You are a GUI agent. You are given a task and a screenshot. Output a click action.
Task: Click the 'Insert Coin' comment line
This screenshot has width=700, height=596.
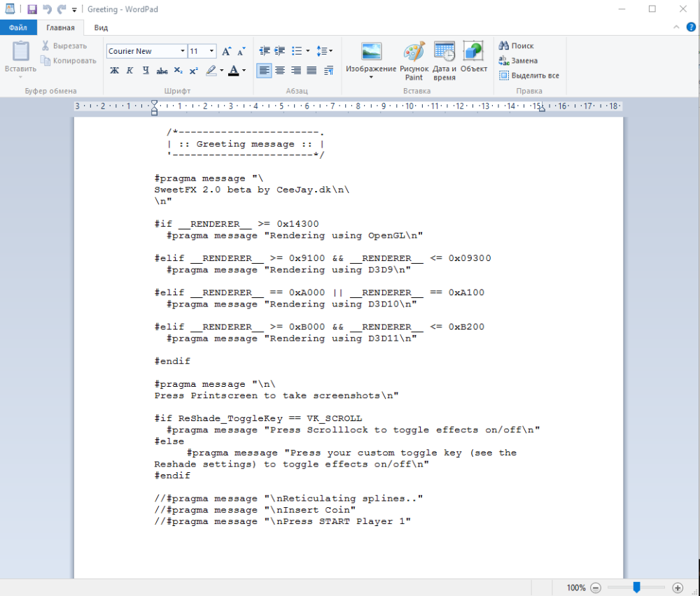click(255, 510)
